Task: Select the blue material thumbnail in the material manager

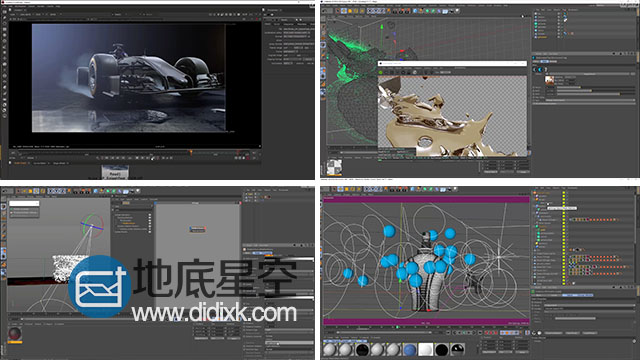Action: click(409, 350)
